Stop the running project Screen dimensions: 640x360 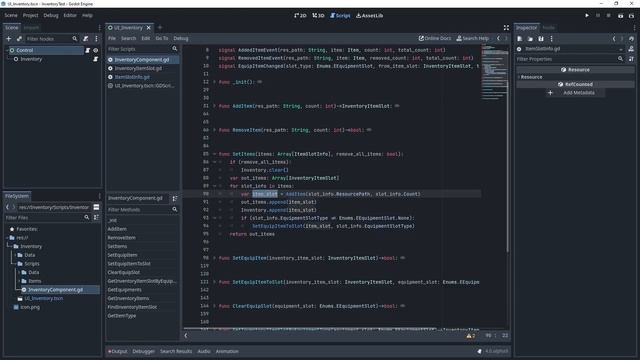(609, 16)
